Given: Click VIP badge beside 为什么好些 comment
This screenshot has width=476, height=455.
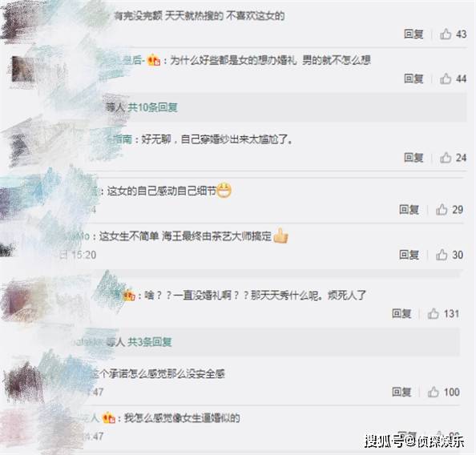Looking at the screenshot, I should pyautogui.click(x=154, y=60).
